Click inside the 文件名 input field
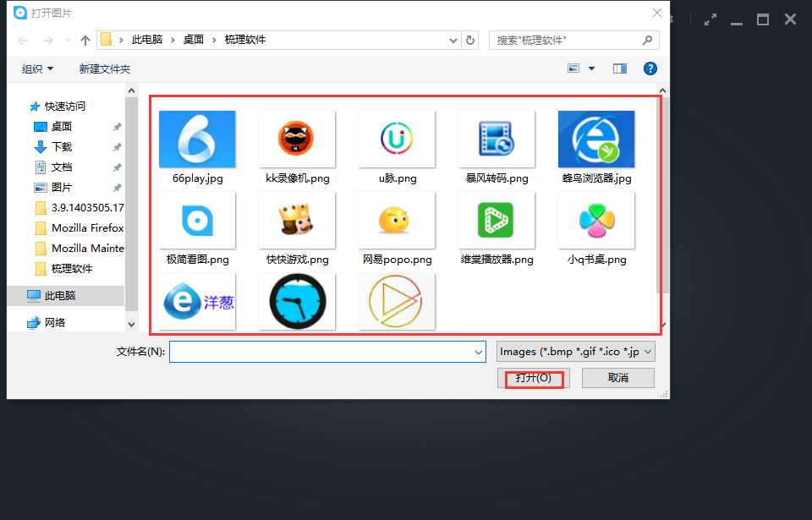This screenshot has width=812, height=520. [x=321, y=351]
